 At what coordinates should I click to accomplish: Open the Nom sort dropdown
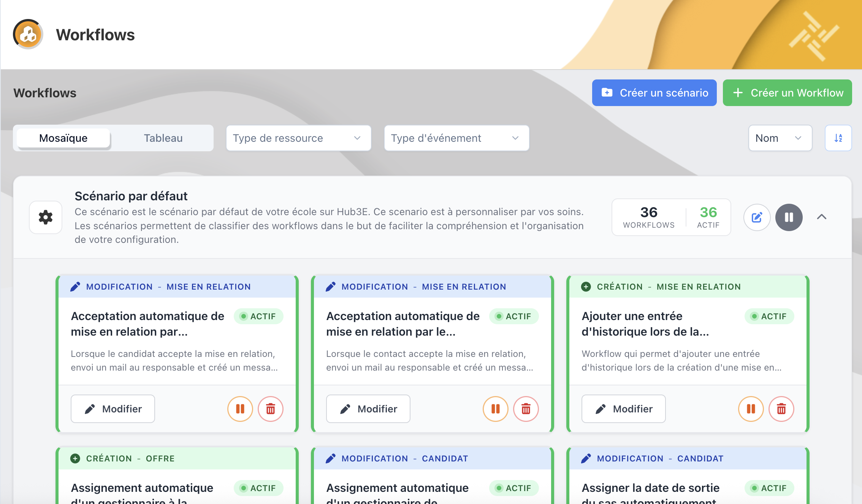coord(780,138)
